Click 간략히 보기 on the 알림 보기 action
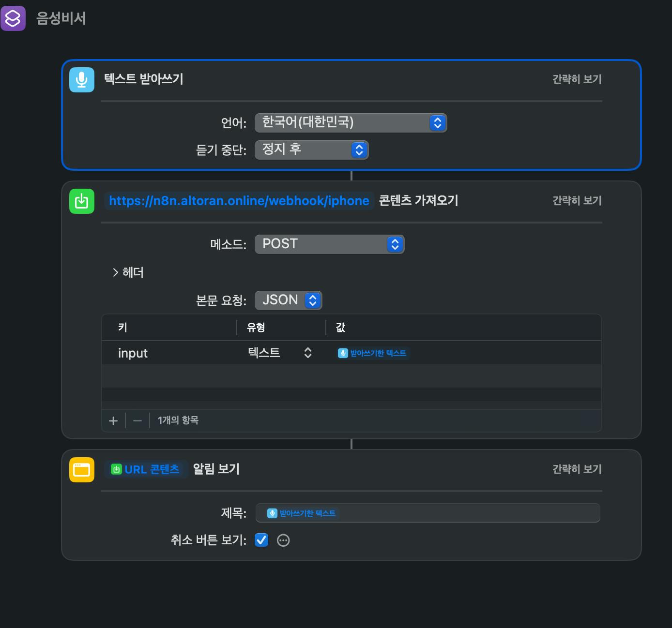This screenshot has width=672, height=628. point(577,469)
